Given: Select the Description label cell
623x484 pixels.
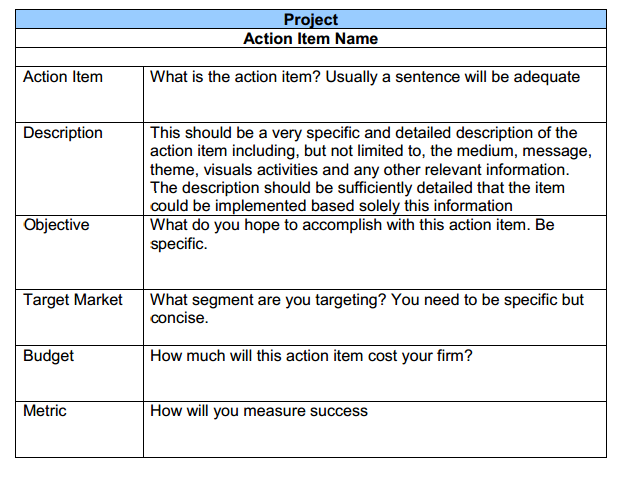Looking at the screenshot, I should (79, 169).
